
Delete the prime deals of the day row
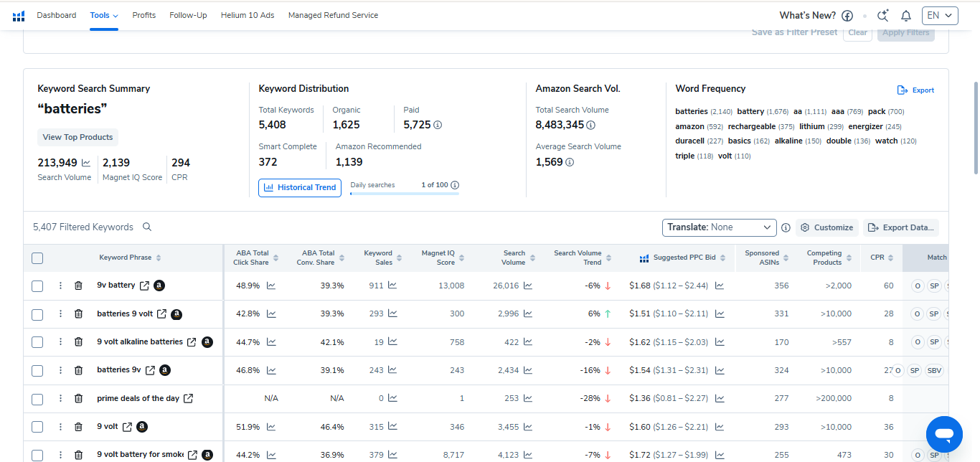tap(79, 398)
